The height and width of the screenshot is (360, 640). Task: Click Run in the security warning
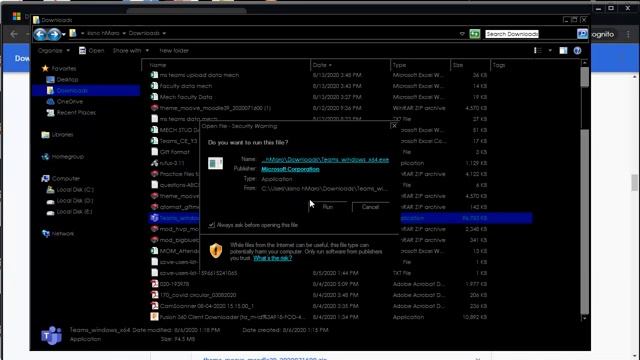coord(328,207)
